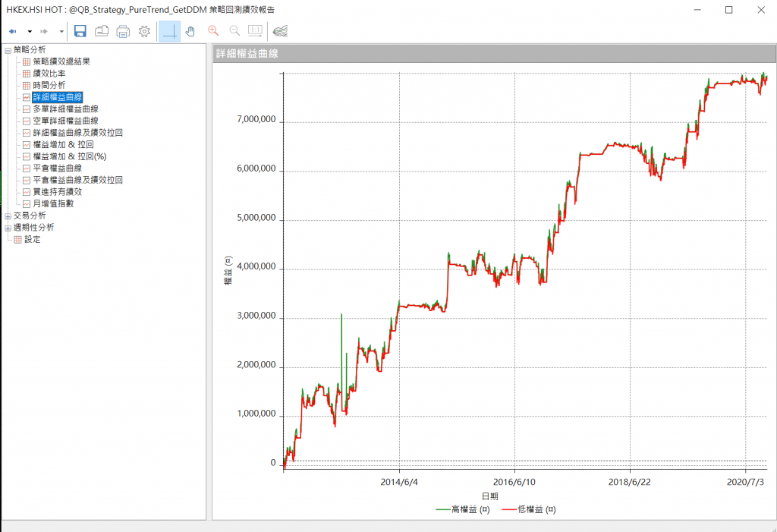The height and width of the screenshot is (532, 777).
Task: Expand the 週期性分析 tree node
Action: point(8,228)
